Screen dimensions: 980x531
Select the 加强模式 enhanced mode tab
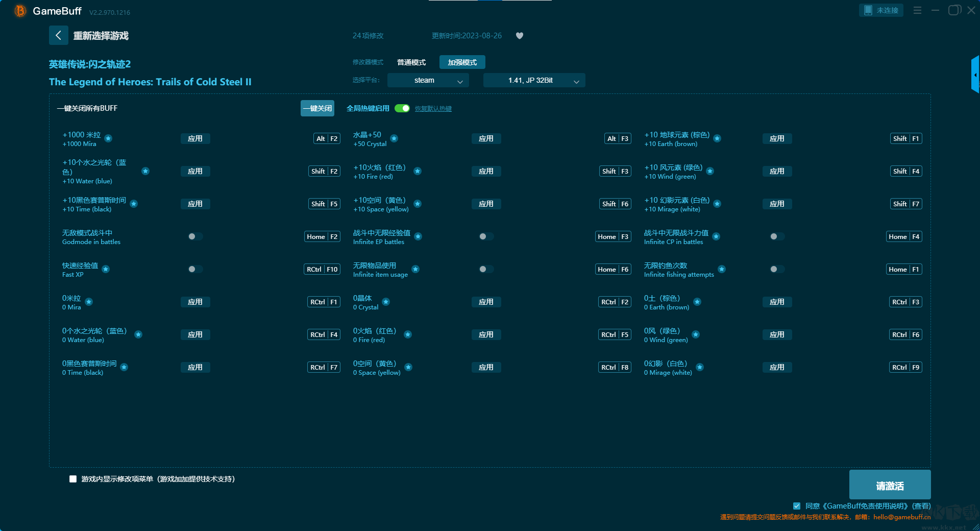point(462,62)
